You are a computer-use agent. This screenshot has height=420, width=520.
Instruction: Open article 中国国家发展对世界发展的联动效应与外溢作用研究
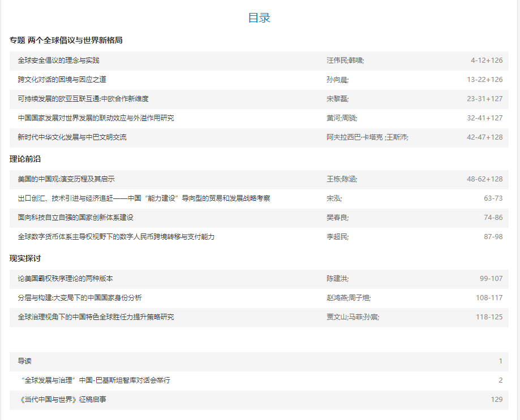pos(96,118)
